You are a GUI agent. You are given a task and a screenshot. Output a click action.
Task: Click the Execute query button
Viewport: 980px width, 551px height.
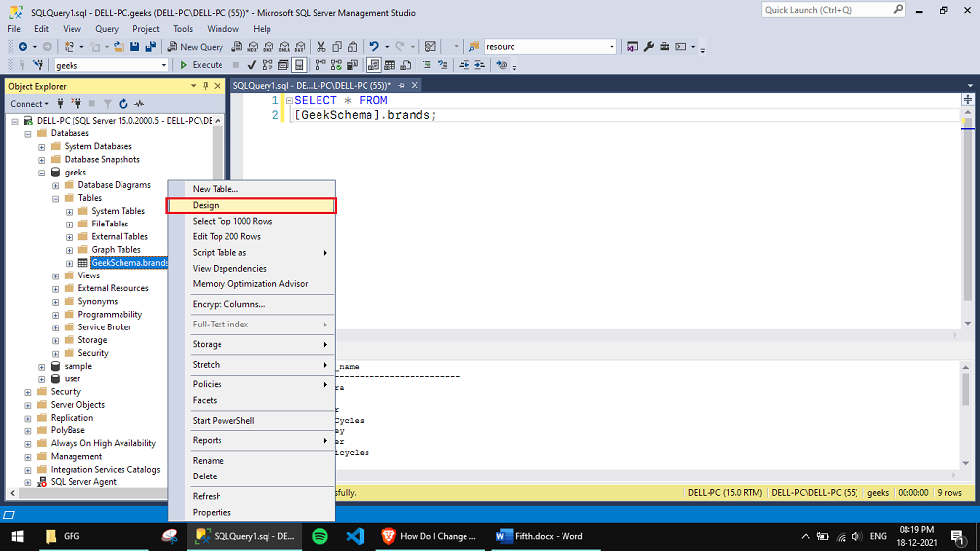[x=201, y=65]
